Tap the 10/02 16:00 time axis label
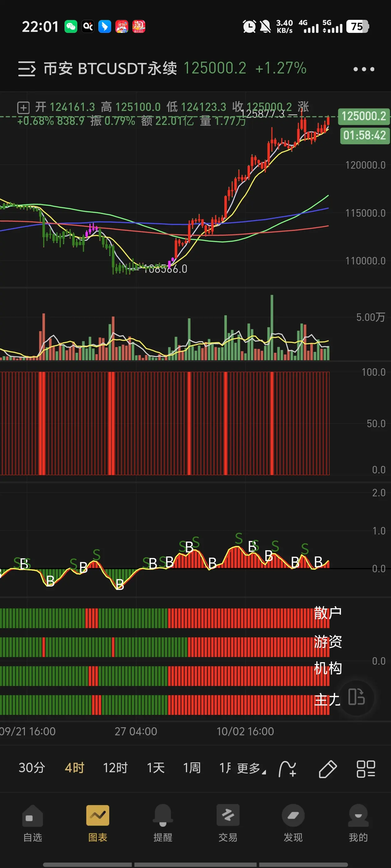 (245, 731)
